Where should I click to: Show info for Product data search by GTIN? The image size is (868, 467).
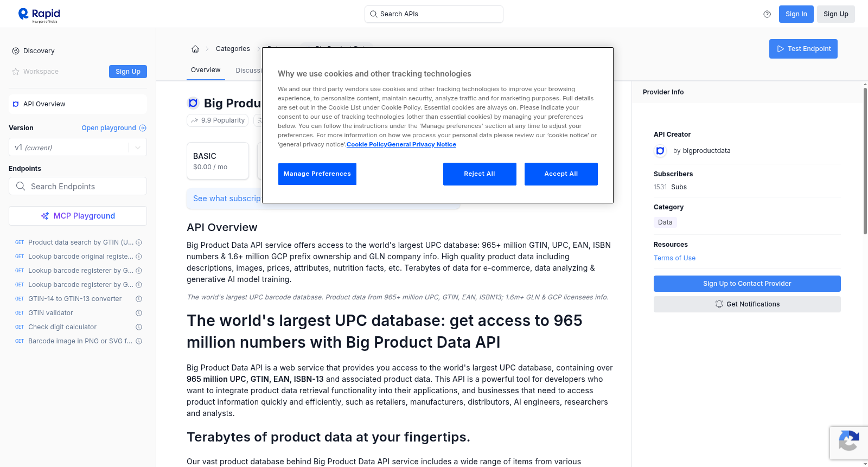coord(139,242)
